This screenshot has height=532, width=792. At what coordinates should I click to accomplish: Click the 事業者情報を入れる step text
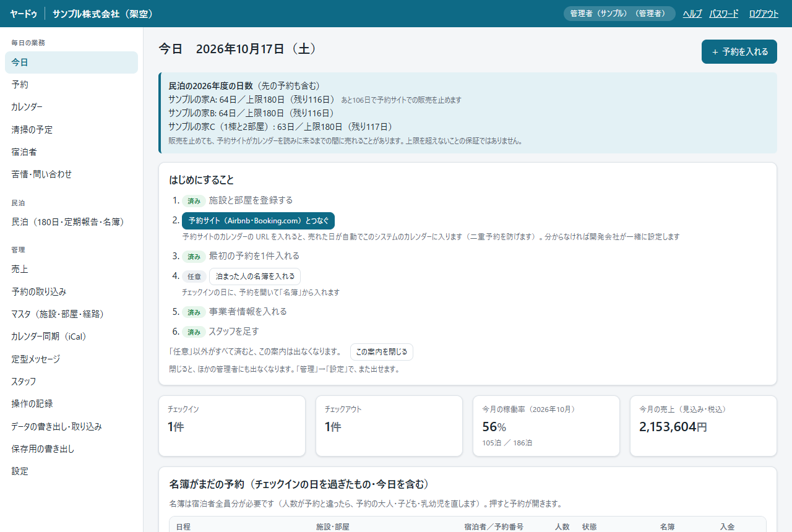(248, 312)
